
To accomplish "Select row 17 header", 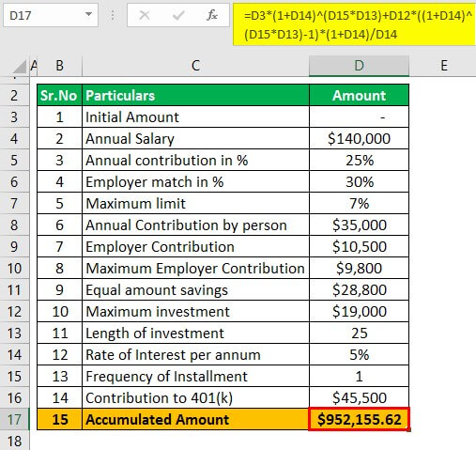I will 14,419.
